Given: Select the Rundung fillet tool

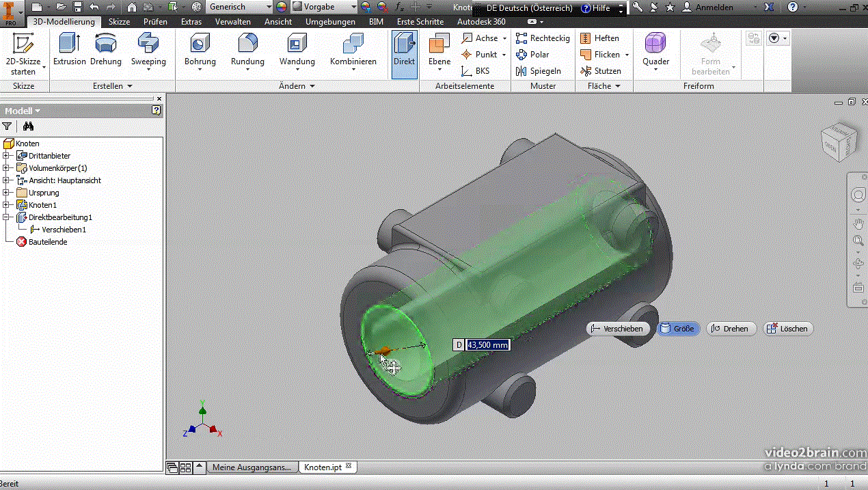Looking at the screenshot, I should [x=247, y=52].
